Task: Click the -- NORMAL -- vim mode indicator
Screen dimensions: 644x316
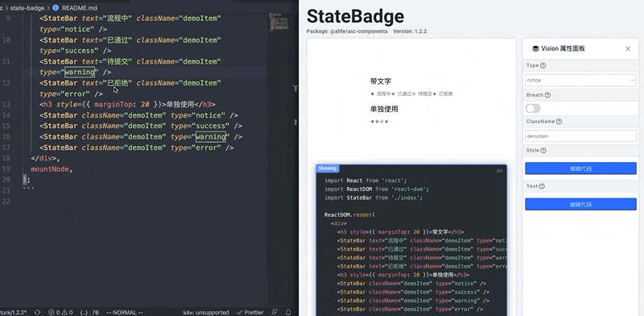Action: [125, 312]
